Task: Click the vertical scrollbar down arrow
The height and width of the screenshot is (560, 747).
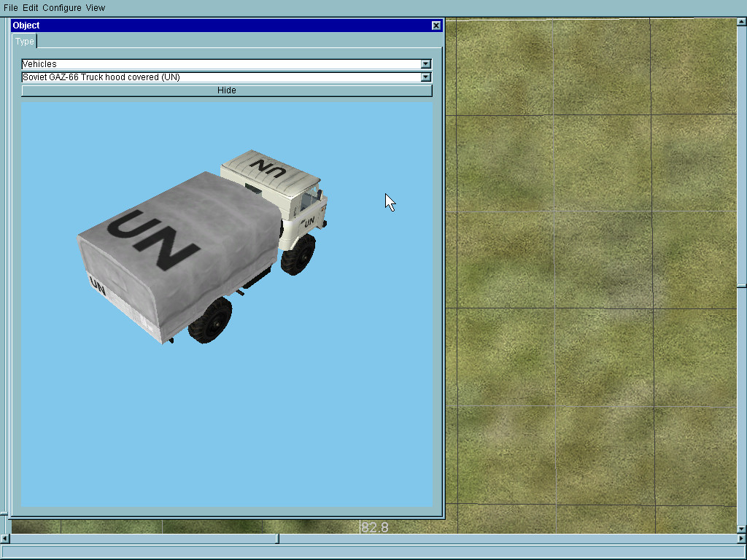Action: tap(742, 529)
